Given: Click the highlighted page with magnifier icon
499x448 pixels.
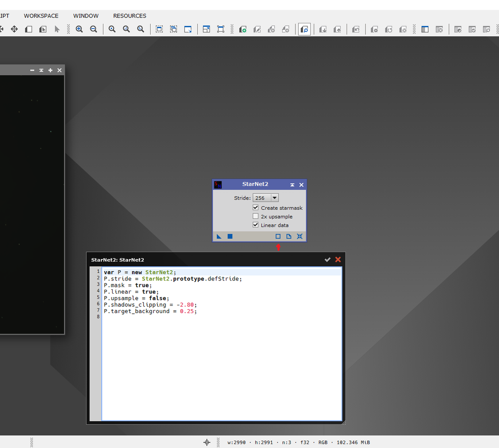Looking at the screenshot, I should point(305,29).
